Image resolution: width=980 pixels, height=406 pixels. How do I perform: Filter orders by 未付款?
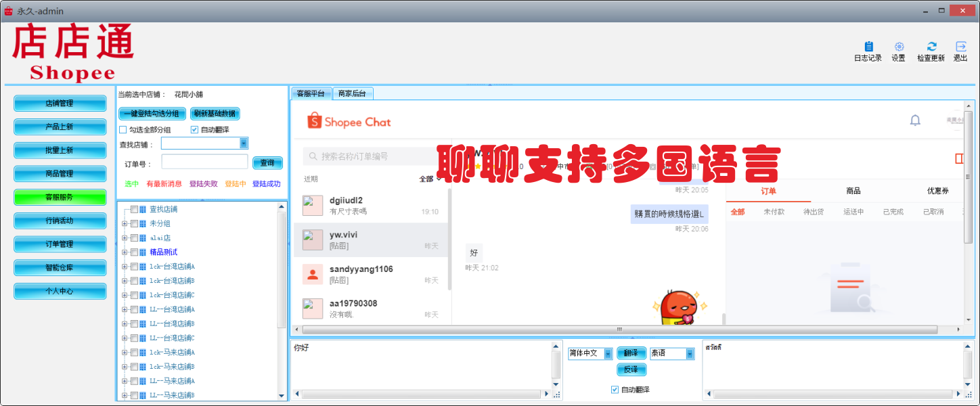pyautogui.click(x=774, y=212)
